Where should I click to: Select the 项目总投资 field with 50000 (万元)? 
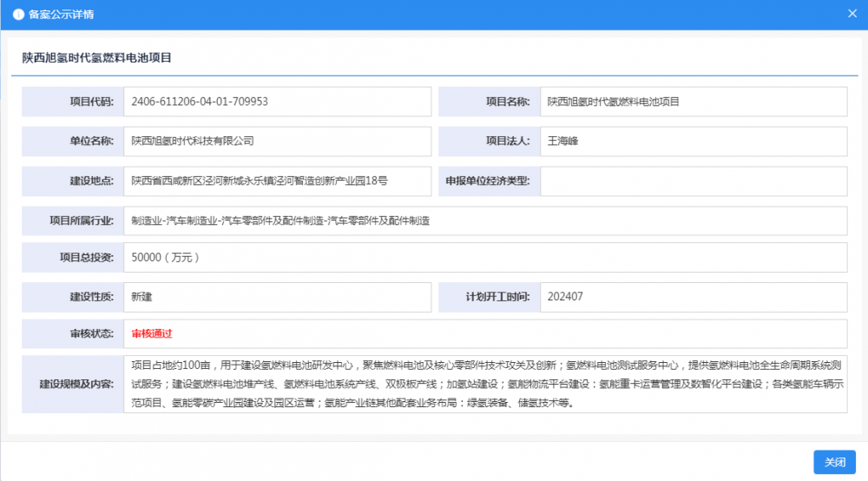(x=484, y=257)
